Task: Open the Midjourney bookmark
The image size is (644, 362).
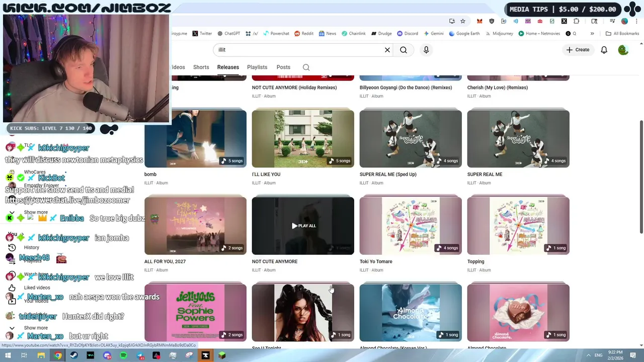Action: tap(499, 34)
